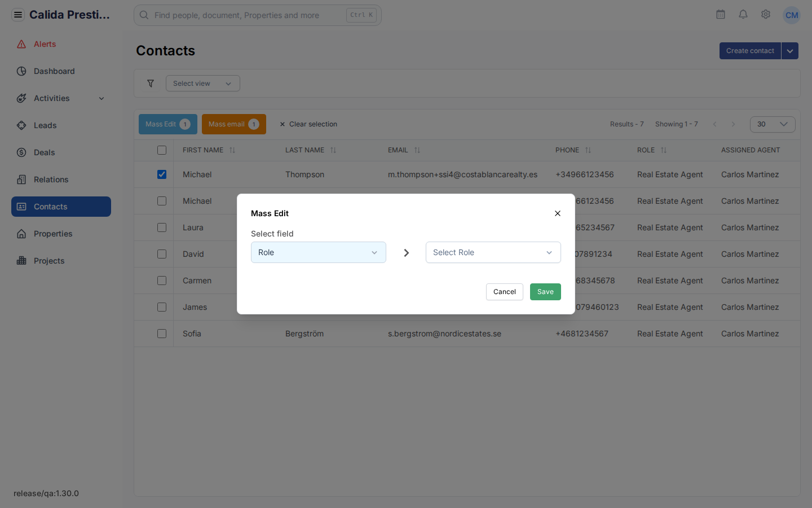This screenshot has height=508, width=812.
Task: Expand the Activities sidebar submenu
Action: tap(101, 98)
